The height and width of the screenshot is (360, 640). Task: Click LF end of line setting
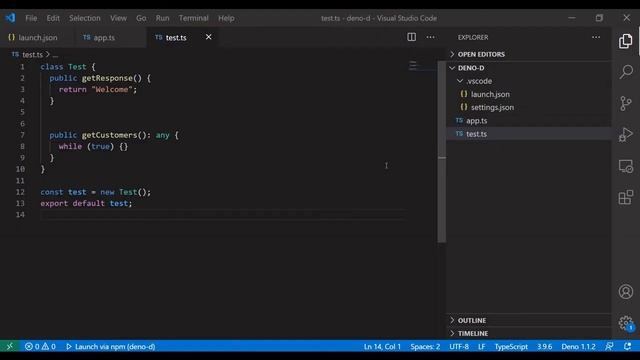(x=482, y=347)
